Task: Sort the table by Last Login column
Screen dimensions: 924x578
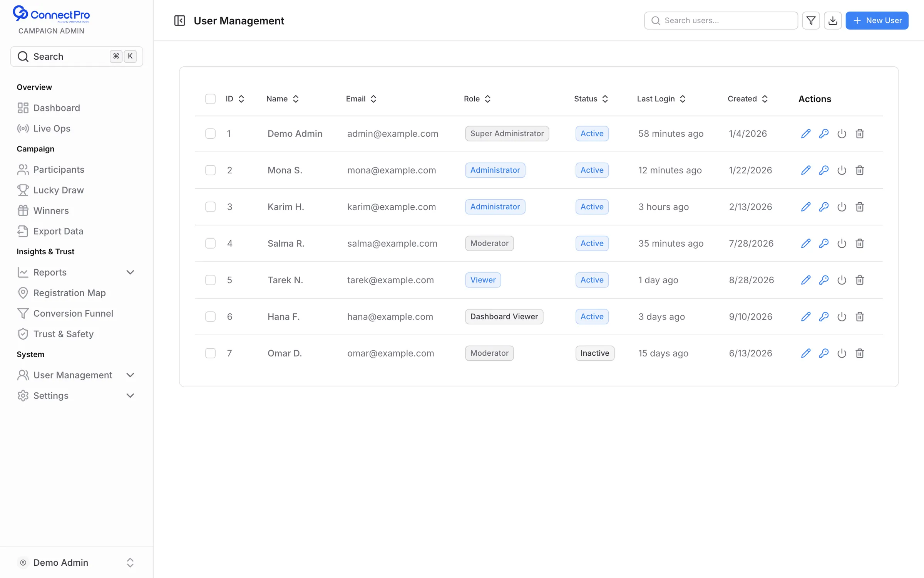Action: [661, 99]
